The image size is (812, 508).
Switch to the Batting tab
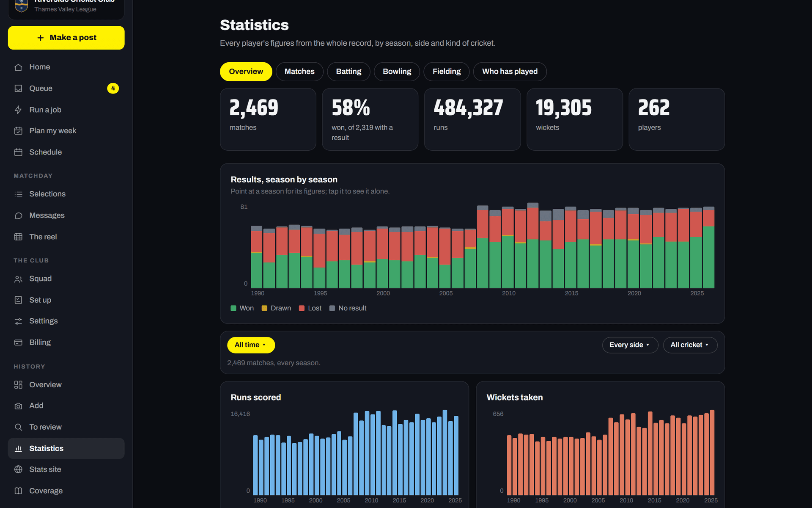coord(348,72)
